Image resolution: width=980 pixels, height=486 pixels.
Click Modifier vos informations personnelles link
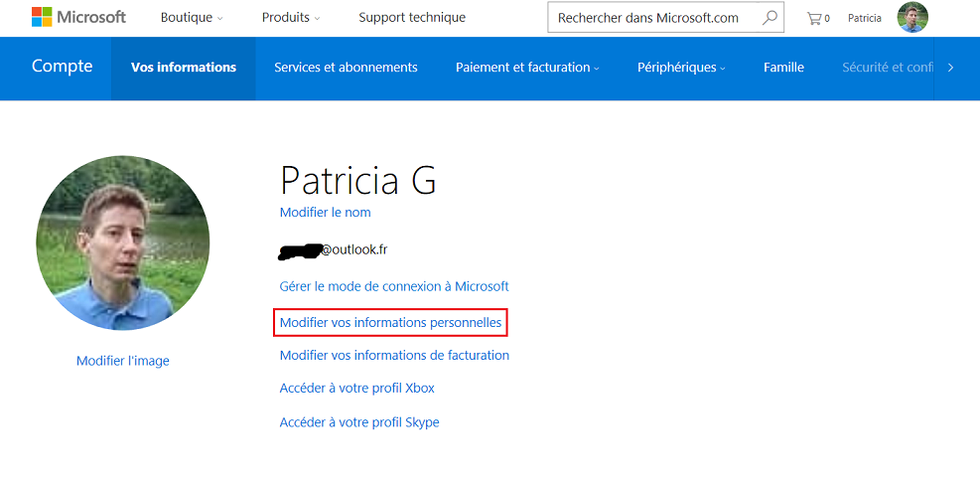390,323
